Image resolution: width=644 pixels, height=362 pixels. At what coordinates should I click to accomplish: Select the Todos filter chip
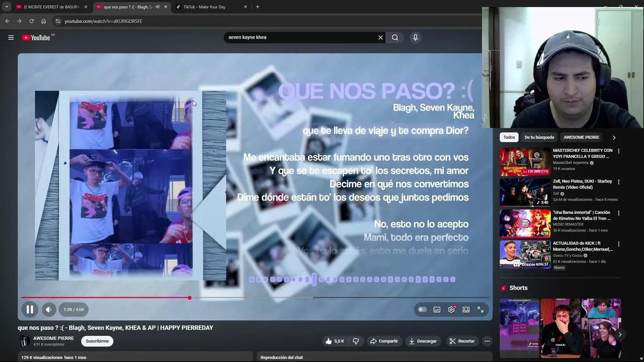click(x=509, y=137)
